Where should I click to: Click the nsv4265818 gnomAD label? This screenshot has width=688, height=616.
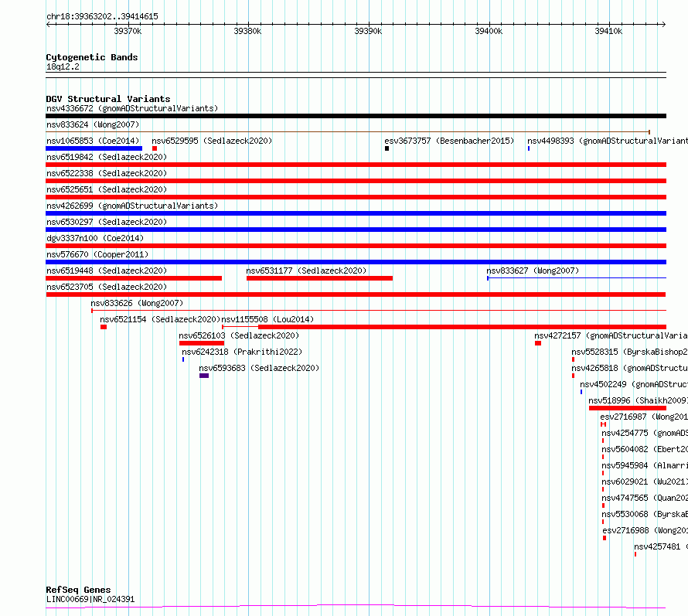[x=630, y=368]
